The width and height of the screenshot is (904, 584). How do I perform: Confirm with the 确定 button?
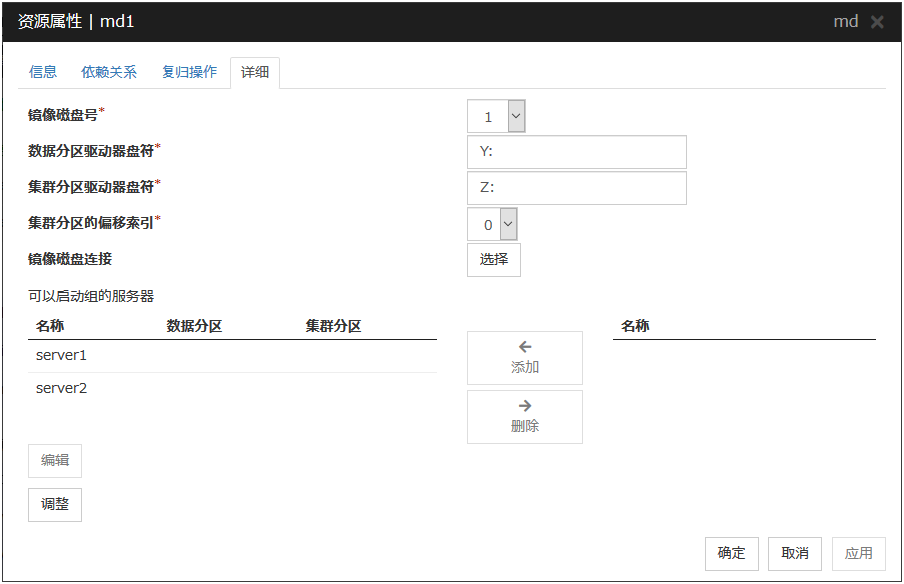731,554
